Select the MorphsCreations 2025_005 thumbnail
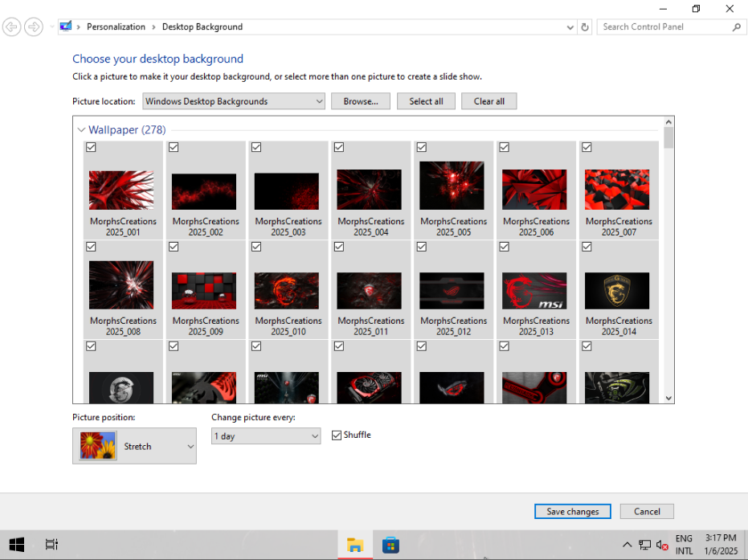The image size is (748, 560). coord(452,186)
